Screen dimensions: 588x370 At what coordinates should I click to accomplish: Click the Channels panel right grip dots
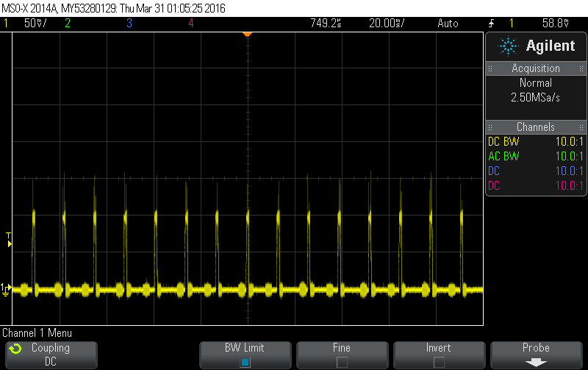click(581, 127)
